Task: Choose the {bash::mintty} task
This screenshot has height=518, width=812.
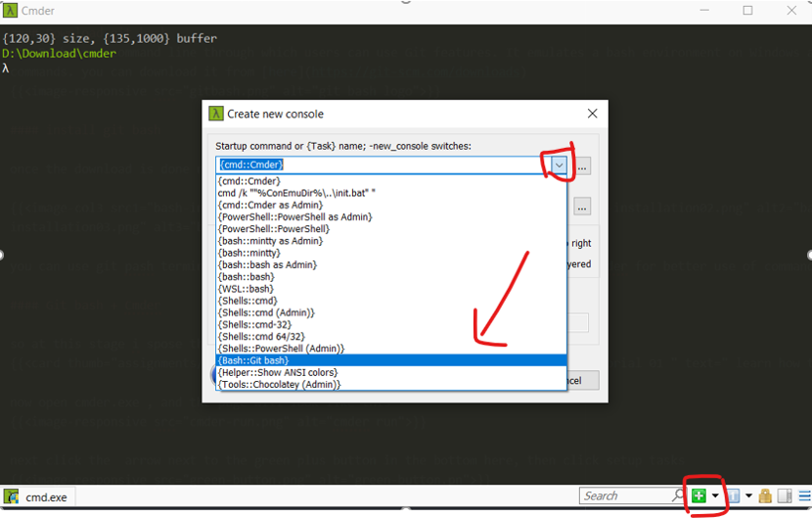Action: (x=391, y=253)
